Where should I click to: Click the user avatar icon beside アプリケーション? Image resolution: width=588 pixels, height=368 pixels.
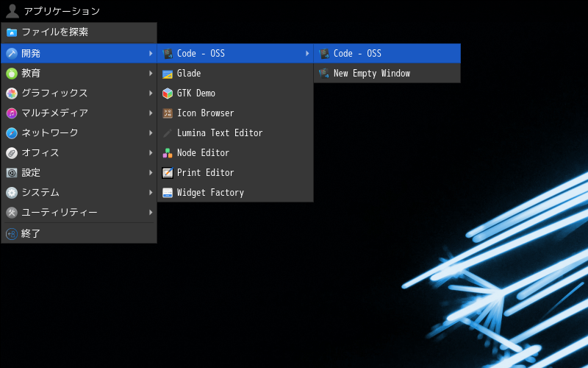[x=12, y=11]
